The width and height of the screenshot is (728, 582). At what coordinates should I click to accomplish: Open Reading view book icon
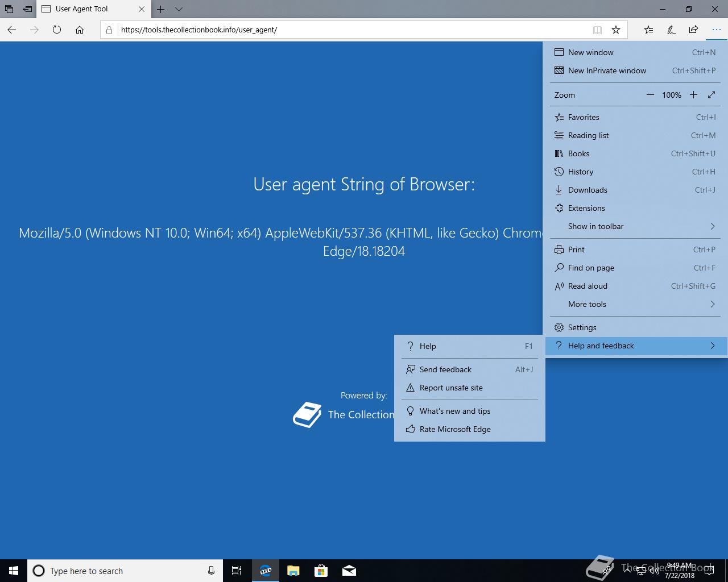coord(597,30)
